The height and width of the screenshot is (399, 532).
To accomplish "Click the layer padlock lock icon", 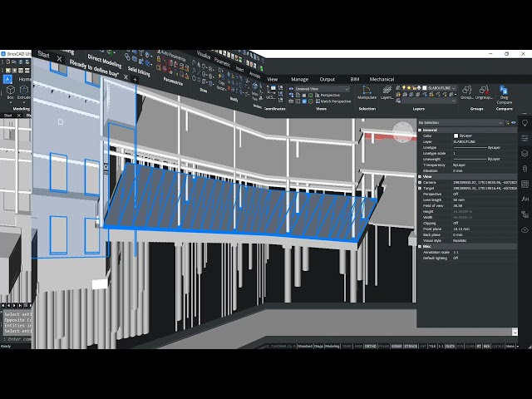I will click(x=414, y=88).
